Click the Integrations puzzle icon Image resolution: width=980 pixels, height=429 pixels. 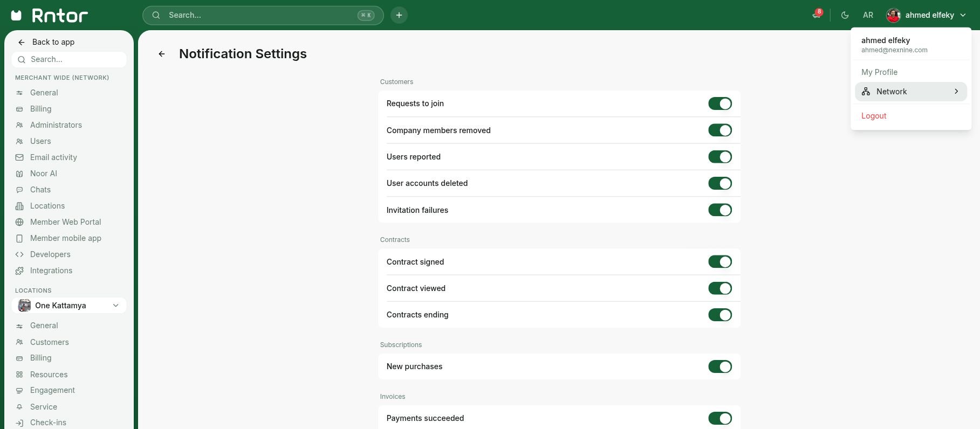[19, 271]
